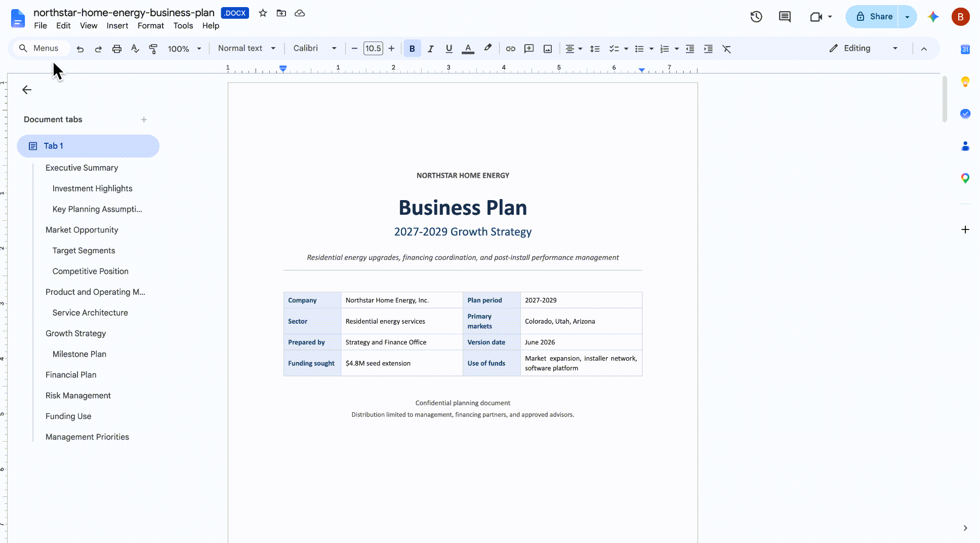This screenshot has width=980, height=543.
Task: Open the Docs home icon
Action: pyautogui.click(x=18, y=18)
